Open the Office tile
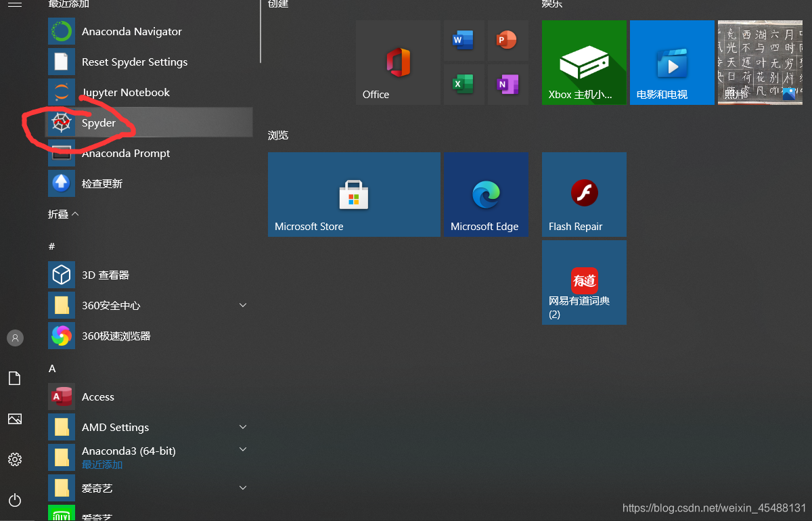812x521 pixels. (398, 62)
